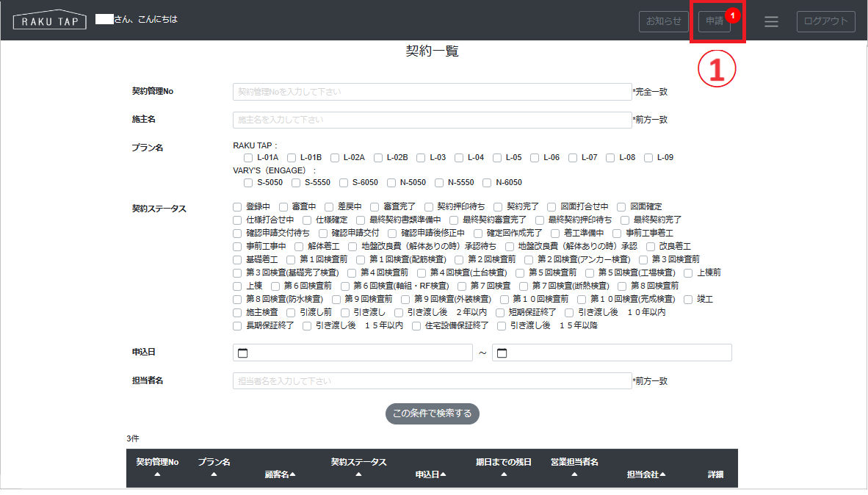Enable the 契約押印待ち status checkbox
This screenshot has height=495, width=868.
click(x=428, y=207)
